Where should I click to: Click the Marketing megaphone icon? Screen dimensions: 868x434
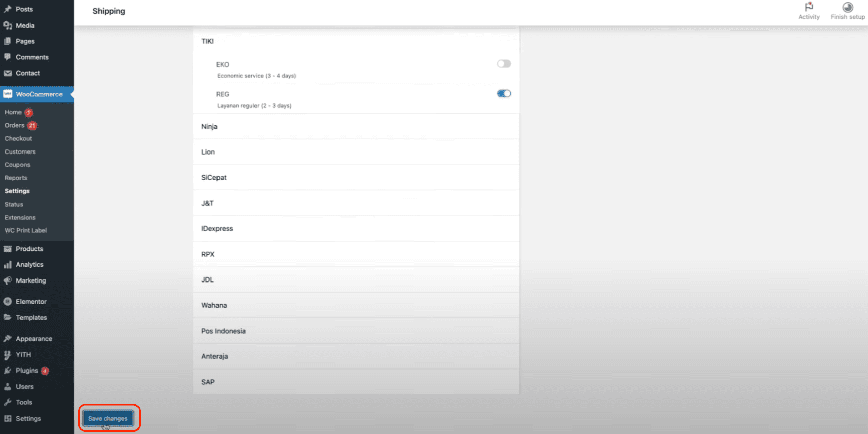click(x=8, y=280)
